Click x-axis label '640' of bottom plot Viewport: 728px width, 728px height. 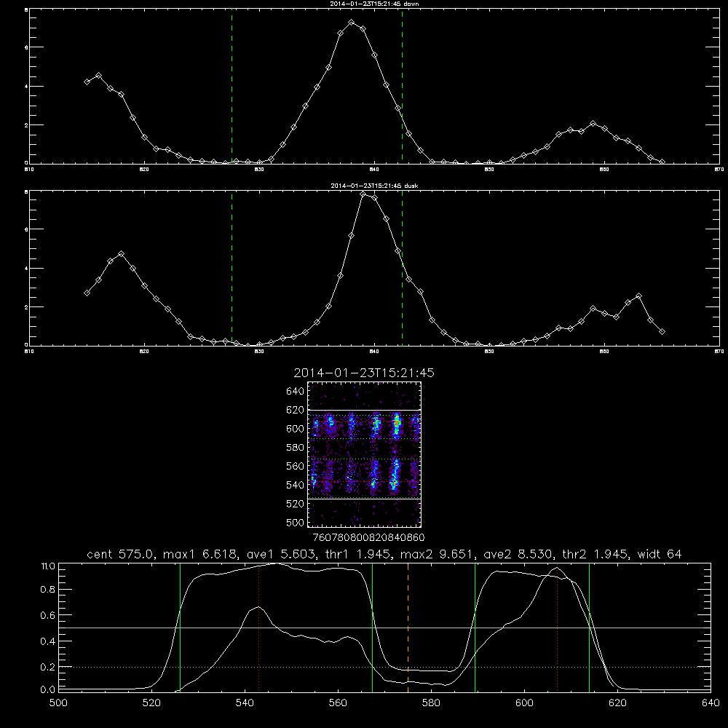pos(711,703)
